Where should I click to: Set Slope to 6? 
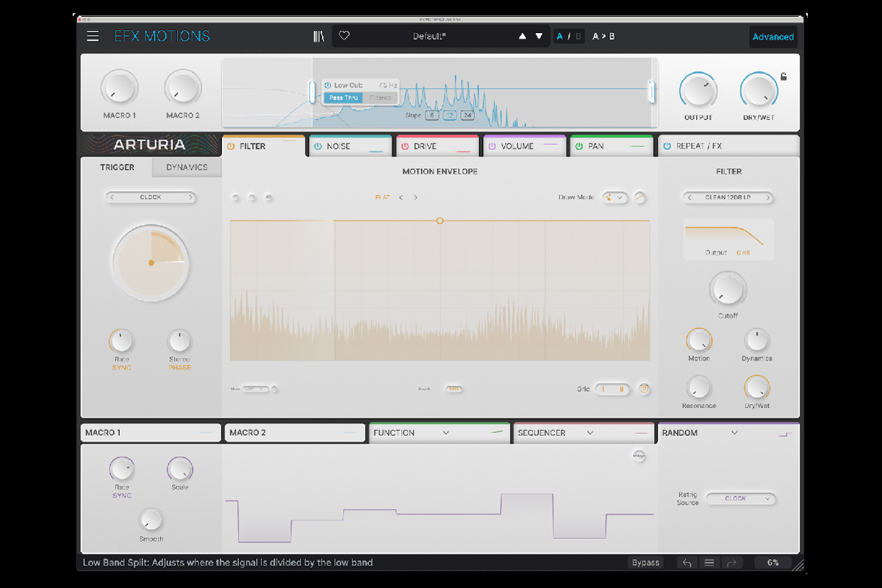point(431,115)
